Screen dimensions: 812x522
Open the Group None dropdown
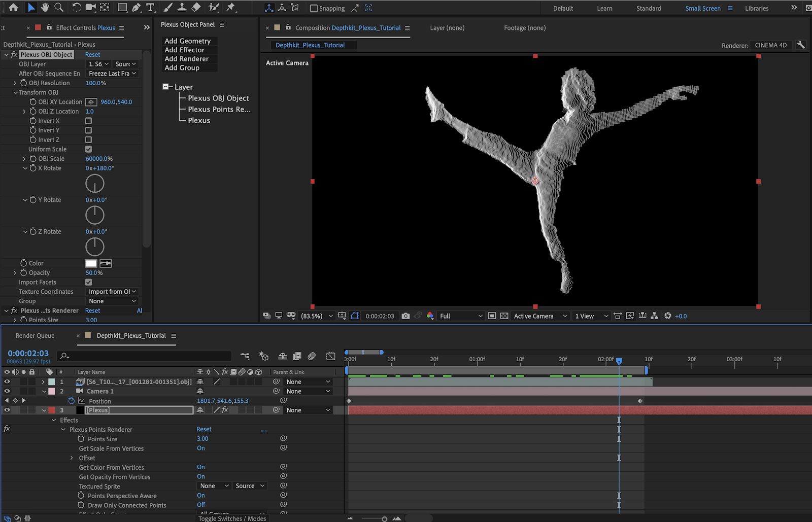pos(112,301)
